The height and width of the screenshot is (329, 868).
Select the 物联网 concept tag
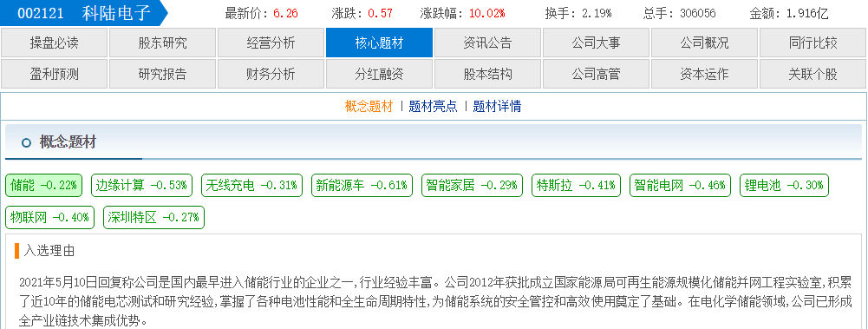49,218
